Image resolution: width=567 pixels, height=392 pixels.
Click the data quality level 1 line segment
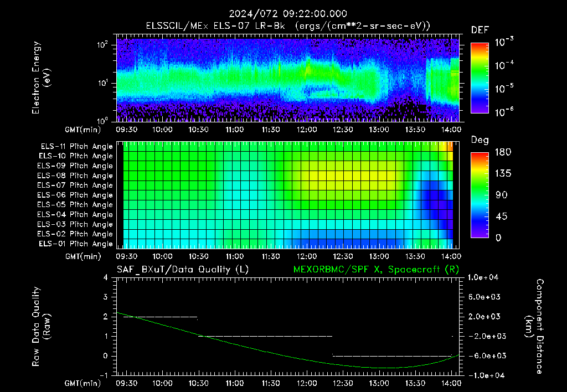tap(265, 336)
